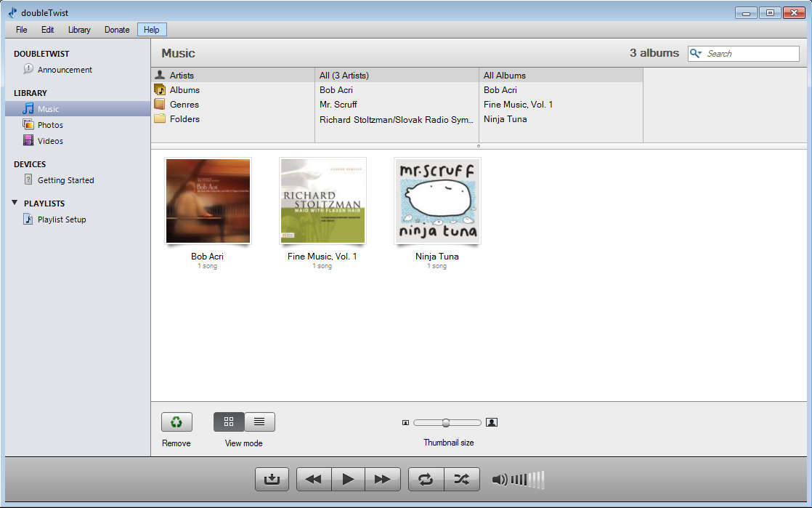The image size is (812, 508).
Task: Open the Edit menu
Action: click(48, 30)
